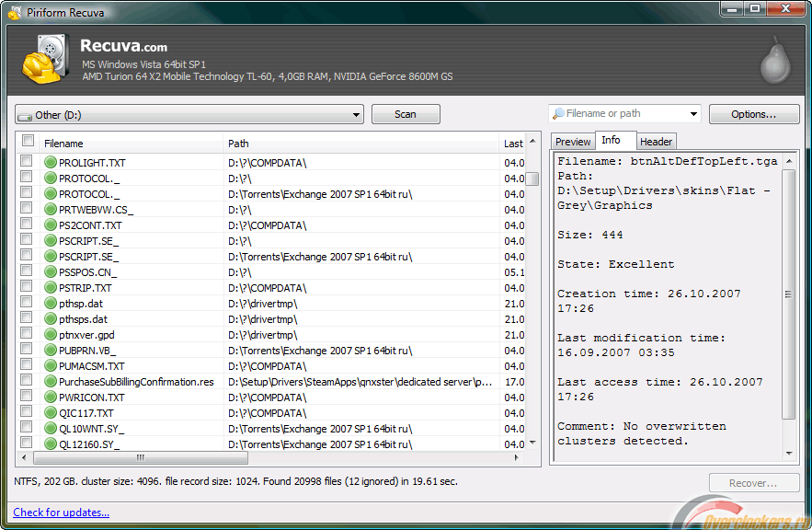Click the green status icon of PWRICON.TXT
The width and height of the screenshot is (812, 530).
pos(51,397)
